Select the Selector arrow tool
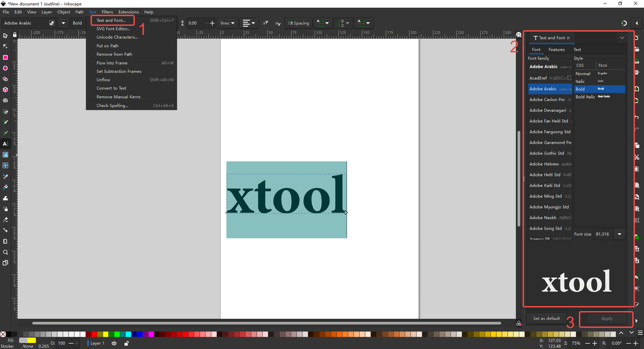This screenshot has height=349, width=644. click(x=6, y=36)
